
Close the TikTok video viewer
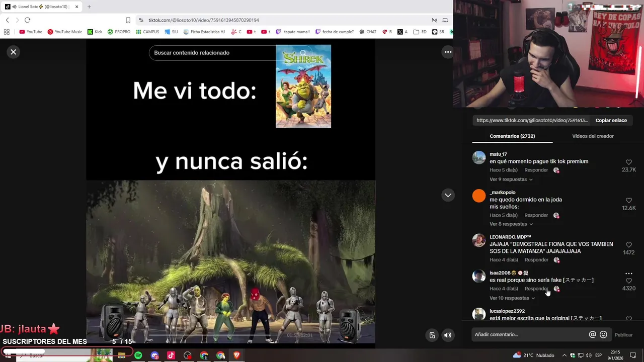pos(14,52)
